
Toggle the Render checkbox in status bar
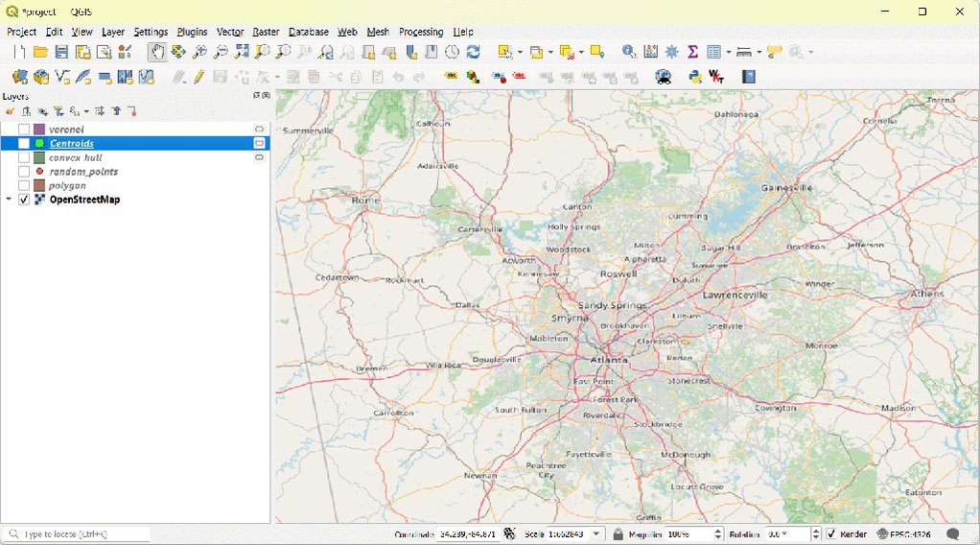831,533
